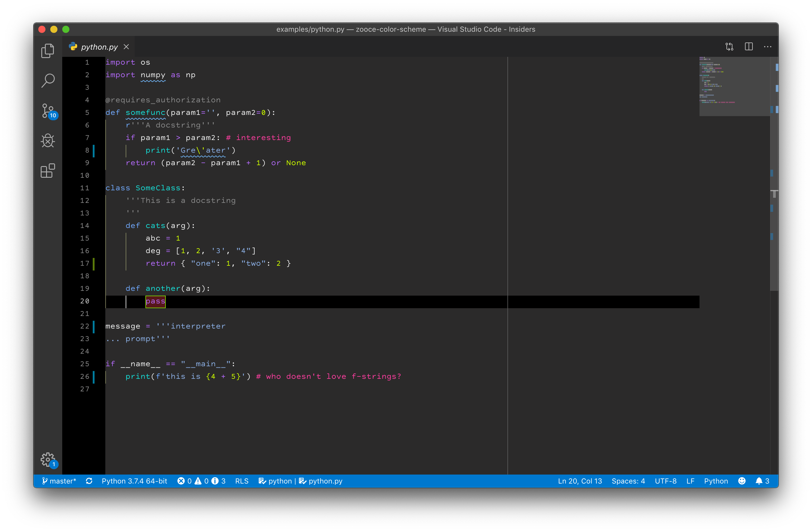Open the Extensions view
Image resolution: width=812 pixels, height=532 pixels.
(48, 171)
